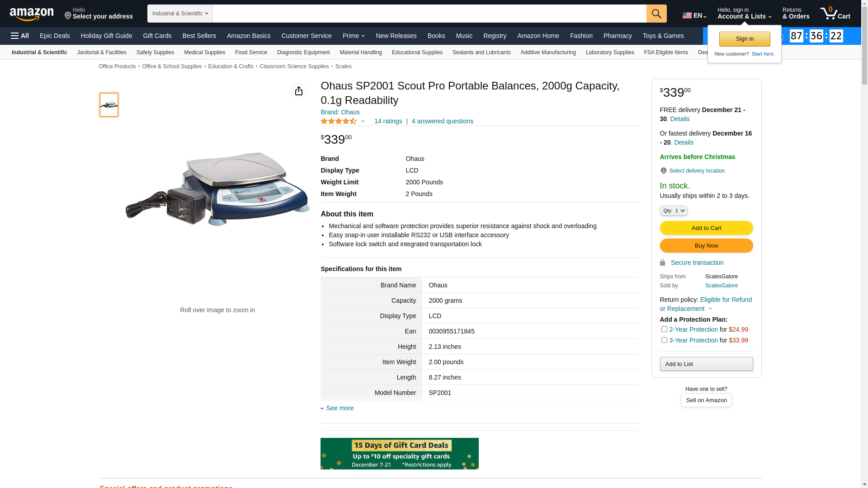Open the shopping cart icon
The width and height of the screenshot is (868, 488).
coord(835,14)
